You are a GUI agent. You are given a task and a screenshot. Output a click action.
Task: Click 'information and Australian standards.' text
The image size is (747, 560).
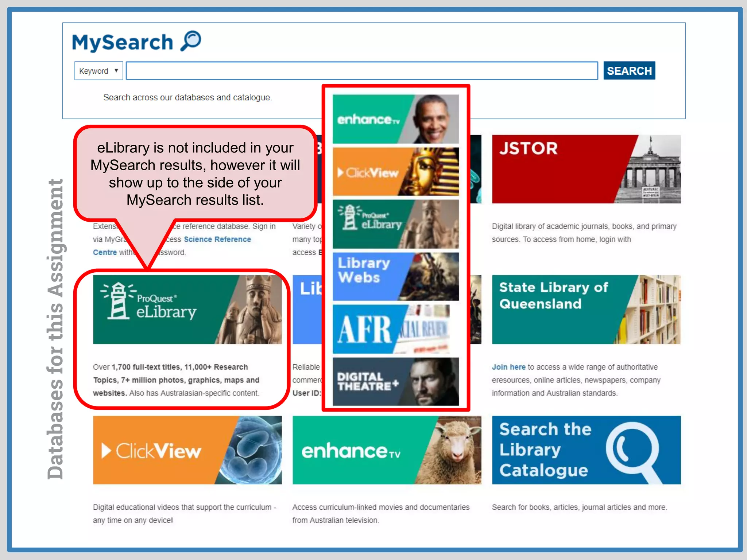click(x=554, y=393)
